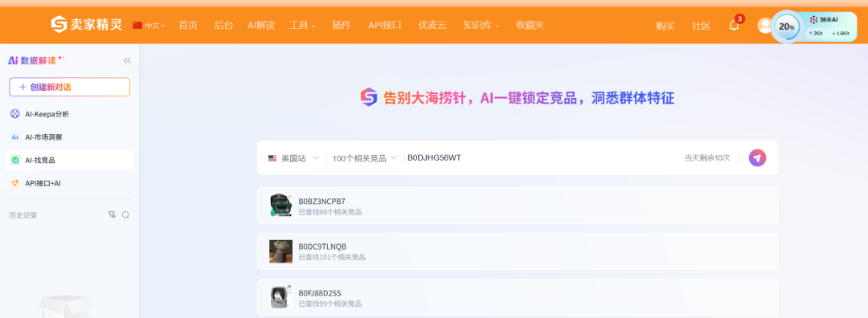Viewport: 868px width, 318px height.
Task: Click the China flag icon
Action: pos(137,25)
